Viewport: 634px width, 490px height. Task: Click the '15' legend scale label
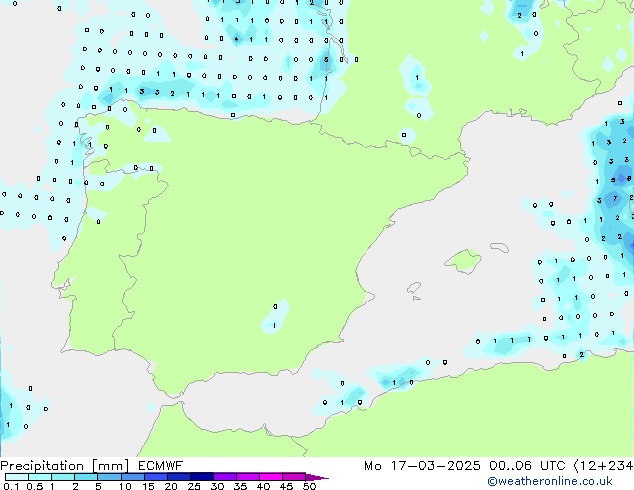click(x=148, y=486)
